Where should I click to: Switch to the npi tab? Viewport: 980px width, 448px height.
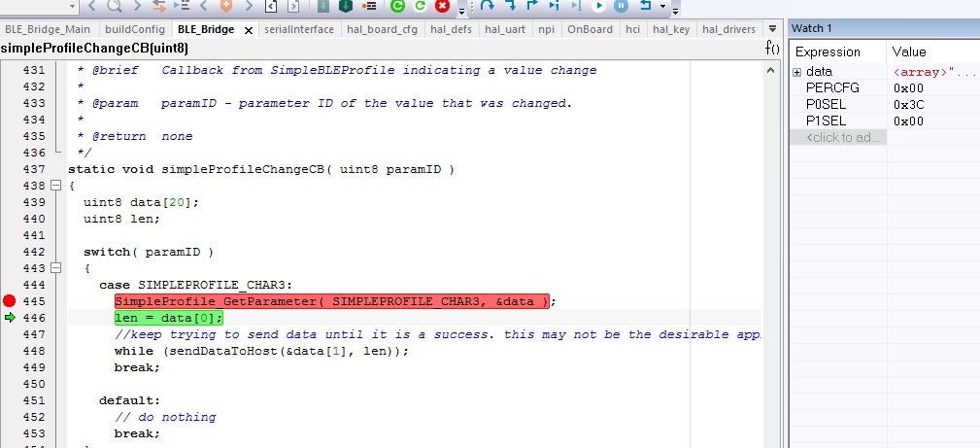(546, 29)
